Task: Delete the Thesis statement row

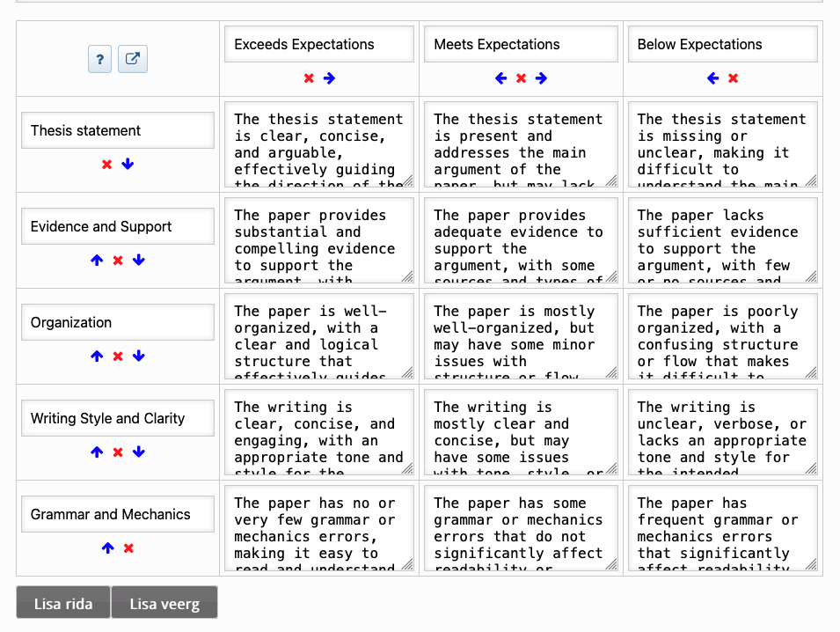Action: (107, 164)
